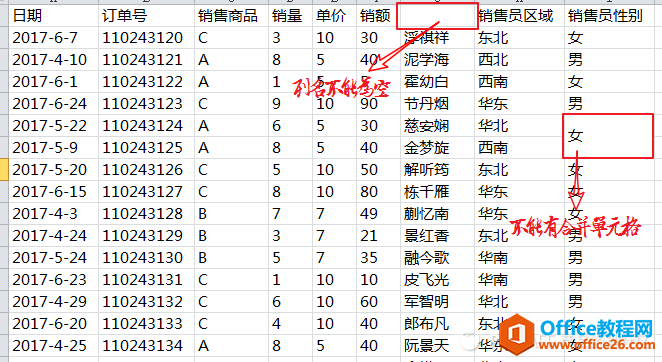This screenshot has height=362, width=662.
Task: Select the 销售商品 header cell
Action: point(231,16)
